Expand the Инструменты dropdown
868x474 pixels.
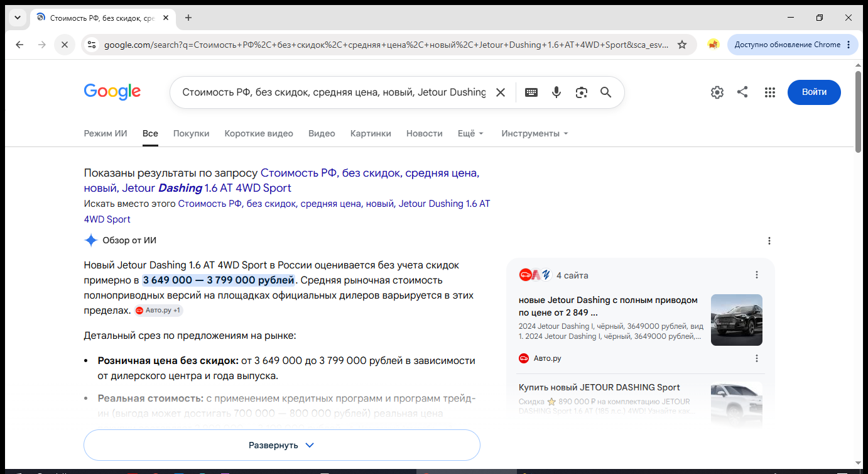[534, 133]
